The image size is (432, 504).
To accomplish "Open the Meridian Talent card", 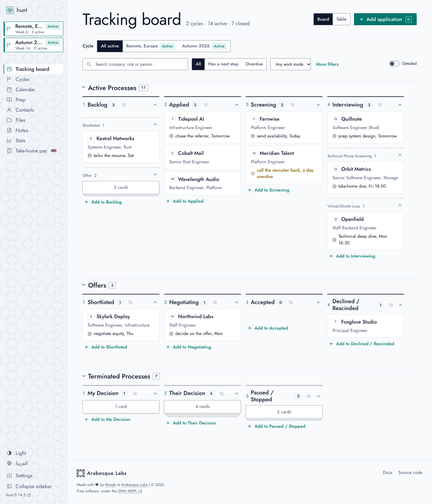I will (284, 165).
